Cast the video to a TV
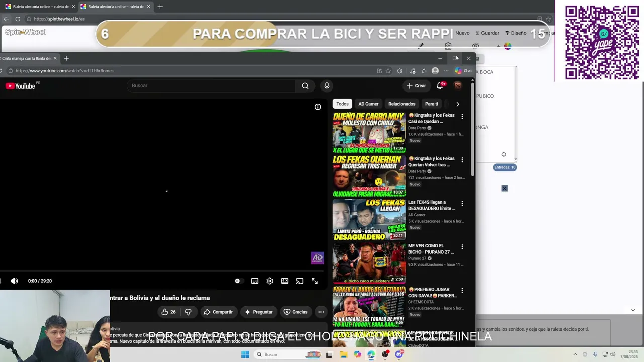Screen dimensions: 644x362 pyautogui.click(x=300, y=281)
